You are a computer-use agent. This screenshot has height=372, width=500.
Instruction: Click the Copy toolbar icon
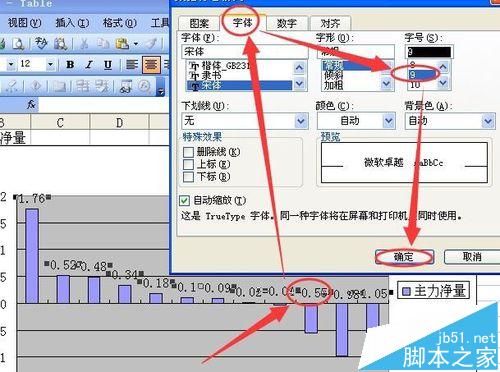[103, 44]
